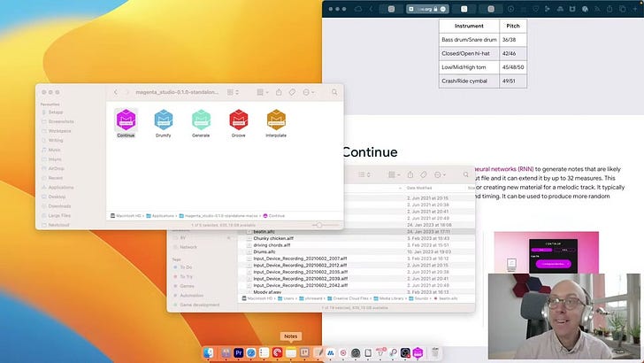Open Notes from the Dock

291,352
